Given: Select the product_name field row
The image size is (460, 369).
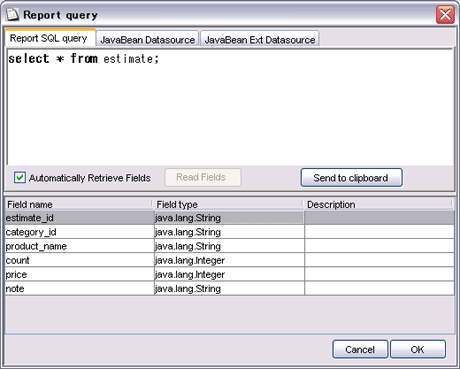Looking at the screenshot, I should [x=230, y=246].
